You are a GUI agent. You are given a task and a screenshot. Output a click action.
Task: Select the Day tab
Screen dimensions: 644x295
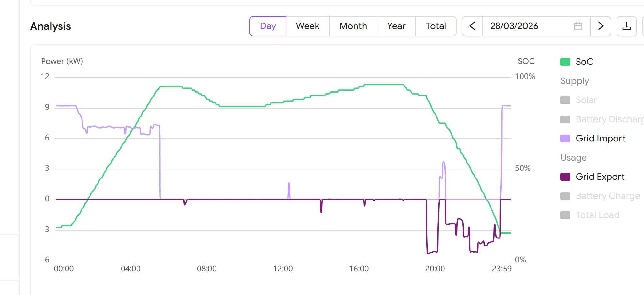pyautogui.click(x=268, y=26)
